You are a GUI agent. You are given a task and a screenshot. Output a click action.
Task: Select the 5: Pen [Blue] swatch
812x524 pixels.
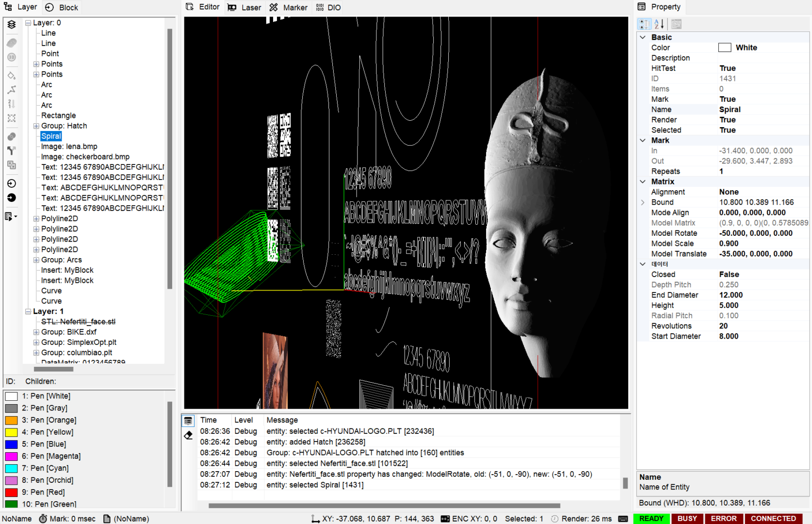12,444
